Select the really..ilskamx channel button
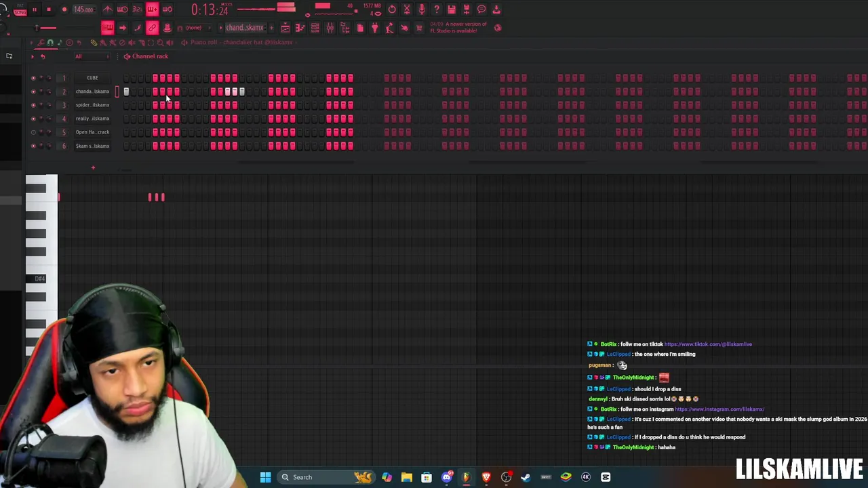Viewport: 868px width, 488px height. [92, 119]
